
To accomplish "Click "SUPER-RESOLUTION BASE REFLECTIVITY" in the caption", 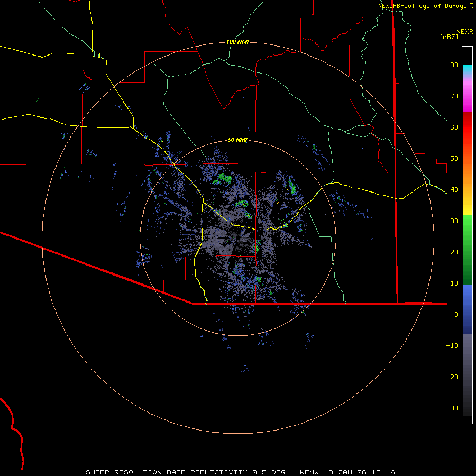I will [x=167, y=472].
